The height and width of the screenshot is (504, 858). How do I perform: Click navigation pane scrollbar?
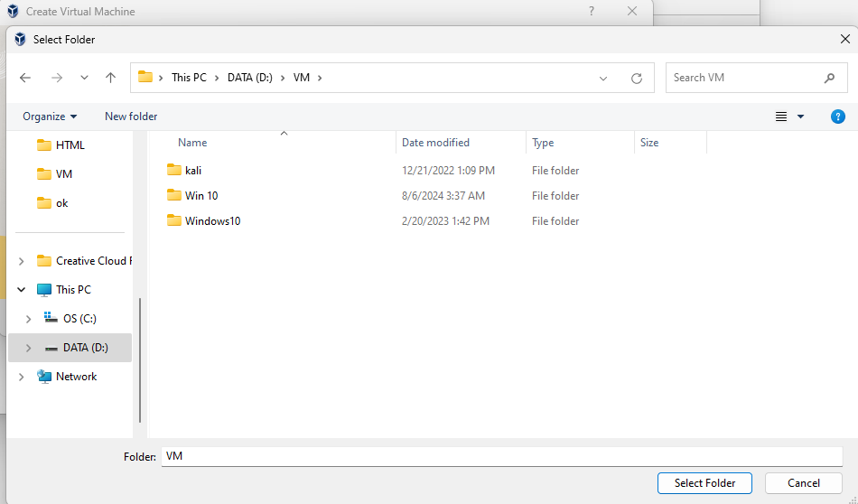(140, 359)
